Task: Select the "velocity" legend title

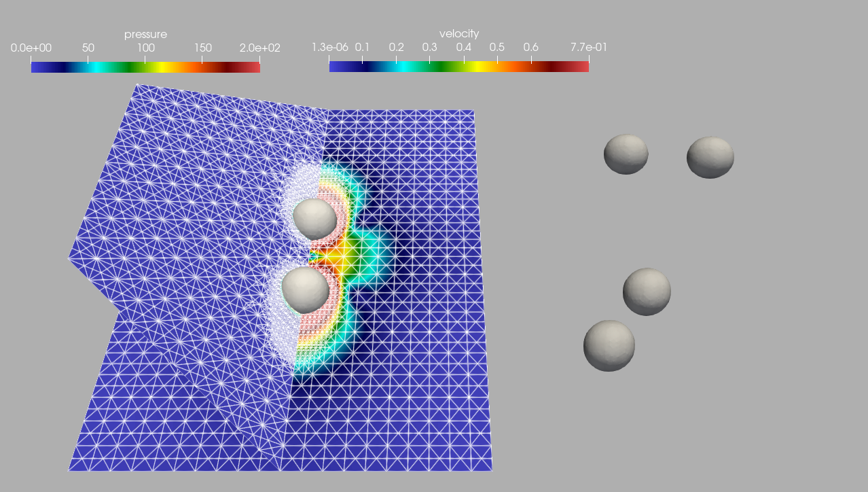Action: [459, 33]
